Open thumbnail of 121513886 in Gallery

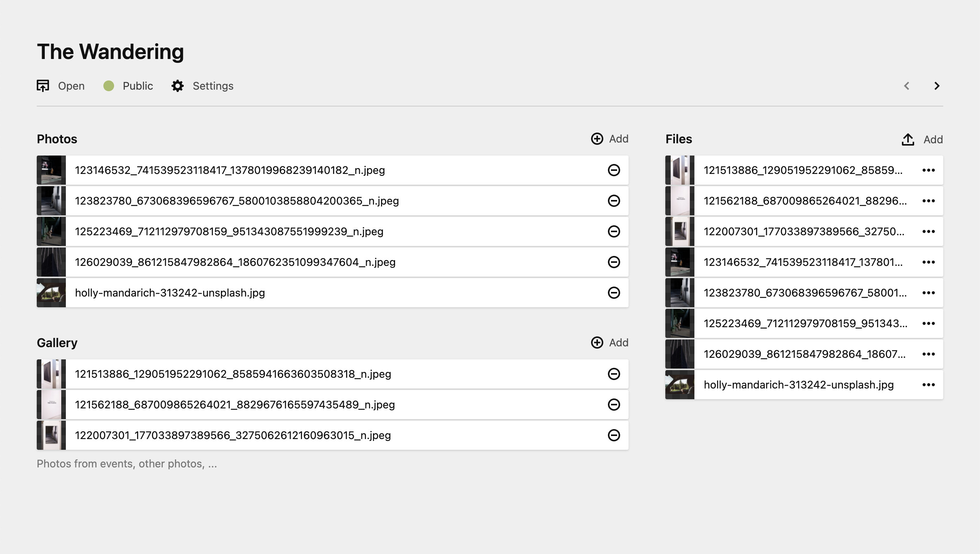51,374
